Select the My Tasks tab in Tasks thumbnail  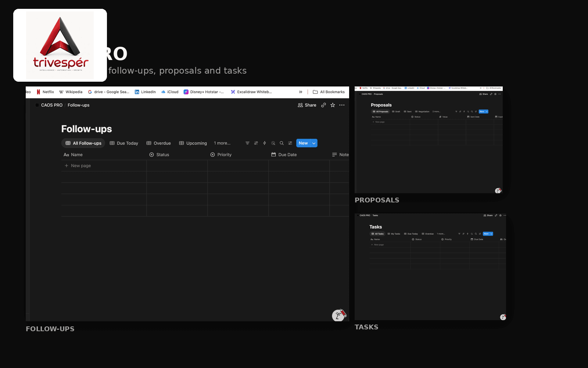394,234
